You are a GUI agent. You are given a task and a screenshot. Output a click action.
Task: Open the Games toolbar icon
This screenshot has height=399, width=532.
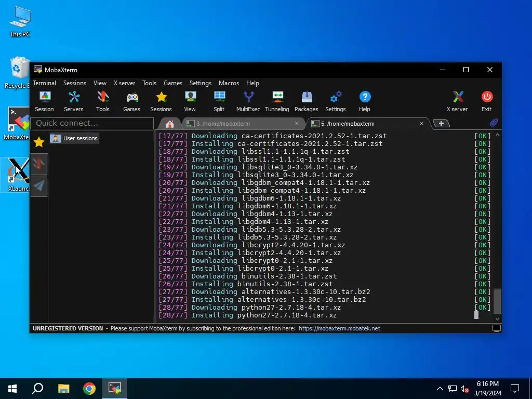[x=131, y=101]
